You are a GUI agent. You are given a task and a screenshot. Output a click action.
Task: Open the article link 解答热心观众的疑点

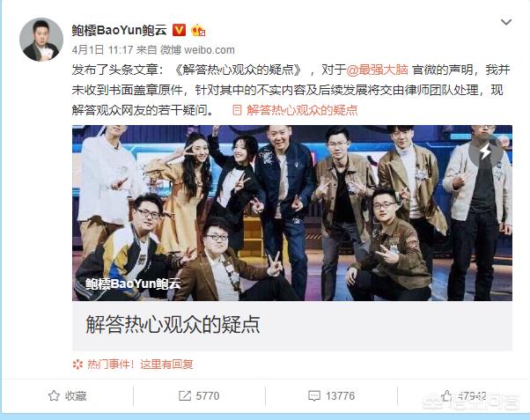(x=302, y=110)
